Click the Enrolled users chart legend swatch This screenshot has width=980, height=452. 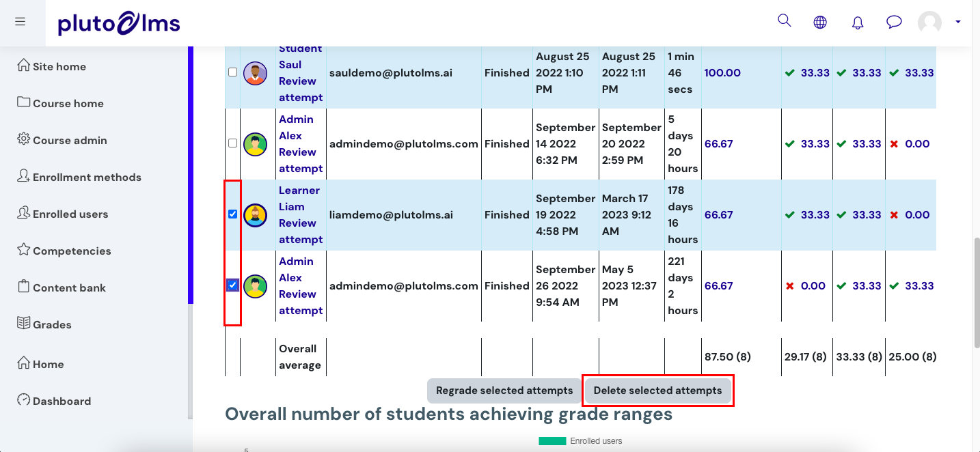[552, 441]
